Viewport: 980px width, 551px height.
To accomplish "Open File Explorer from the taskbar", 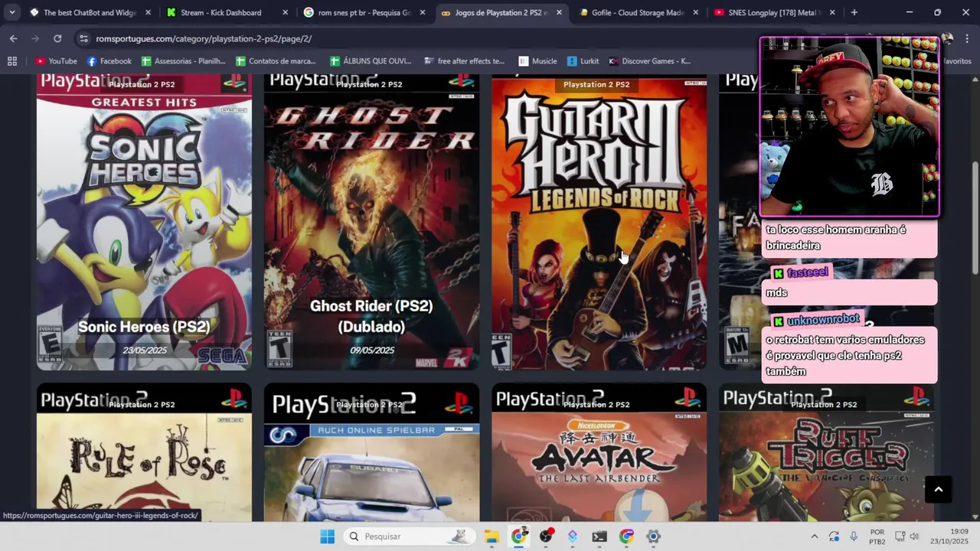I will click(x=492, y=536).
